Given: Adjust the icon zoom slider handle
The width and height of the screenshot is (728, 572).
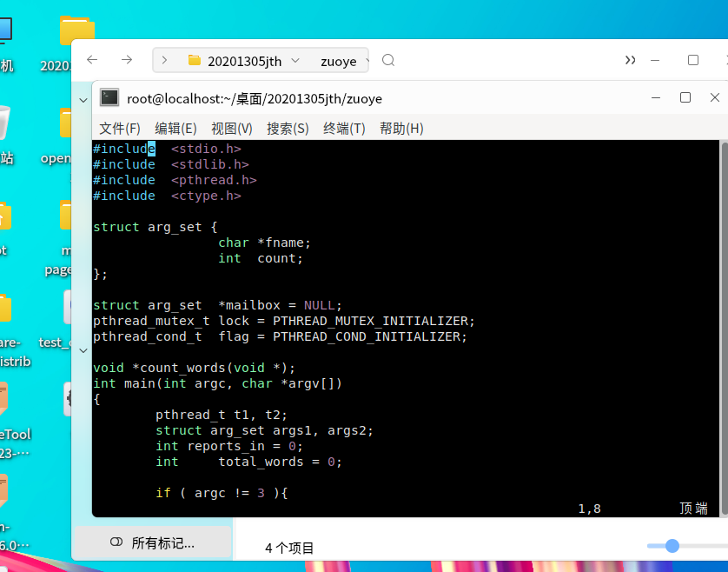Looking at the screenshot, I should point(672,546).
